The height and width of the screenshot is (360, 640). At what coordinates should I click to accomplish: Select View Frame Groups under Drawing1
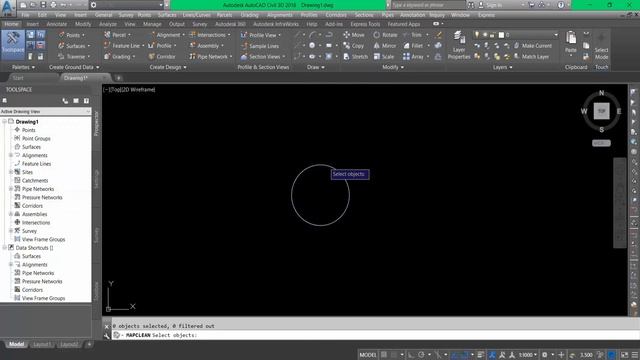[43, 240]
